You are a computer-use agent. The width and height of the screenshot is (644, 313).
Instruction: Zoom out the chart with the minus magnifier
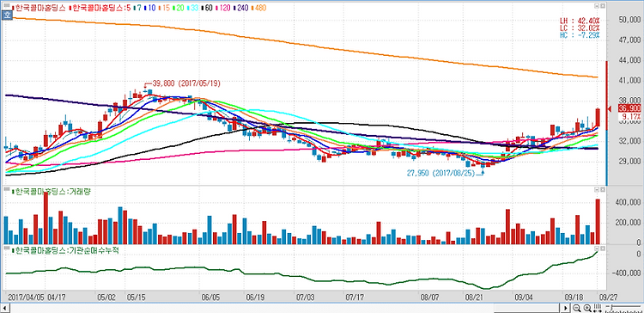click(x=577, y=308)
